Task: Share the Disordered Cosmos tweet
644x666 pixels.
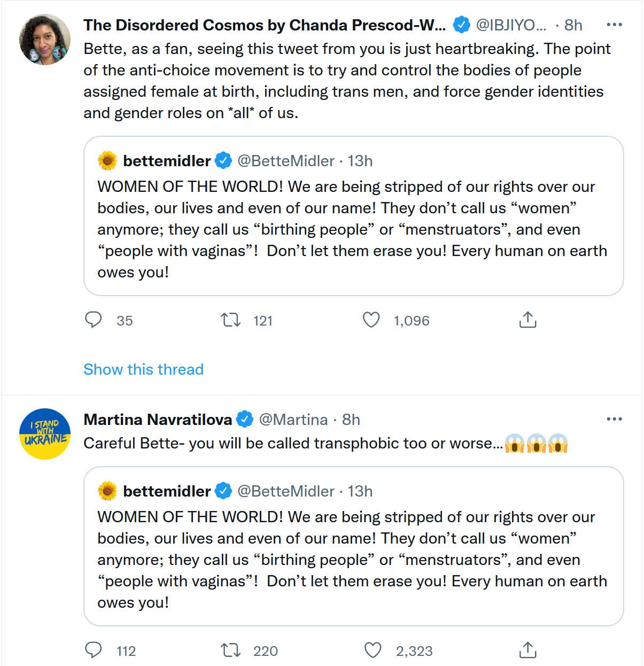Action: coord(527,320)
